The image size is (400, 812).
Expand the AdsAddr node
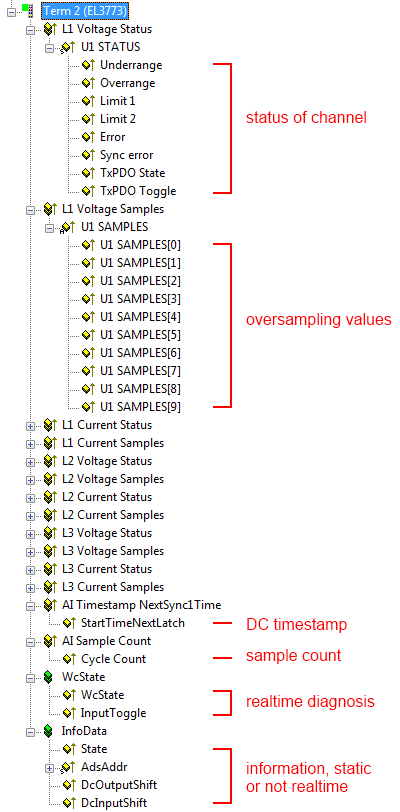click(x=49, y=768)
